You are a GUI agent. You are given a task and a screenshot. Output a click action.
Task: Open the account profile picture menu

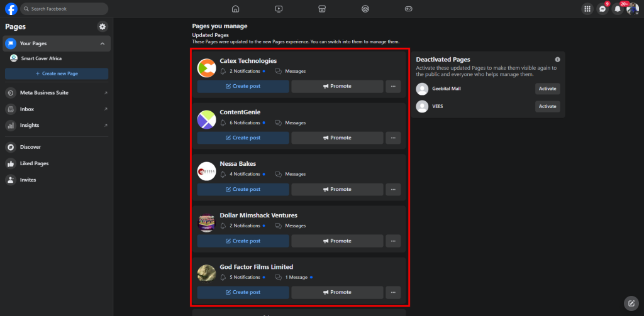pyautogui.click(x=633, y=9)
